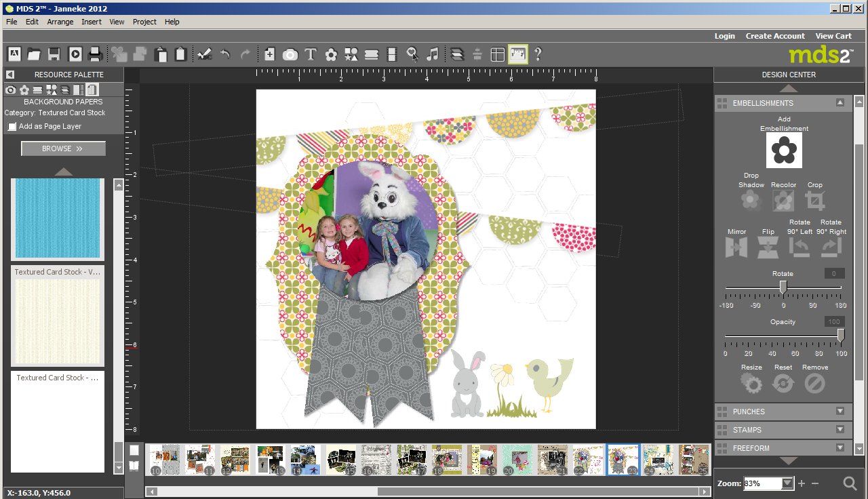Open the Zoom percentage dropdown
The width and height of the screenshot is (868, 499).
787,483
